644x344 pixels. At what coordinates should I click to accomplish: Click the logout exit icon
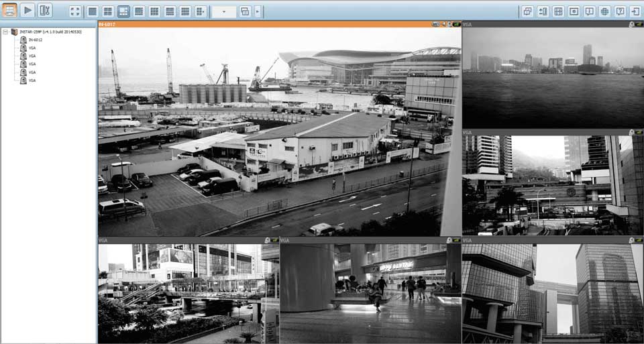point(635,11)
